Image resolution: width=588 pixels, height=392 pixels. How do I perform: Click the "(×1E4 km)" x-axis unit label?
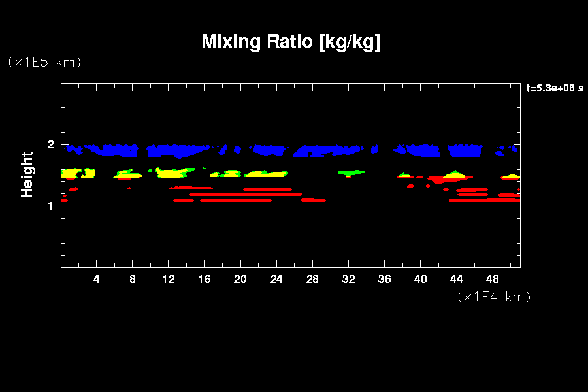pyautogui.click(x=494, y=297)
